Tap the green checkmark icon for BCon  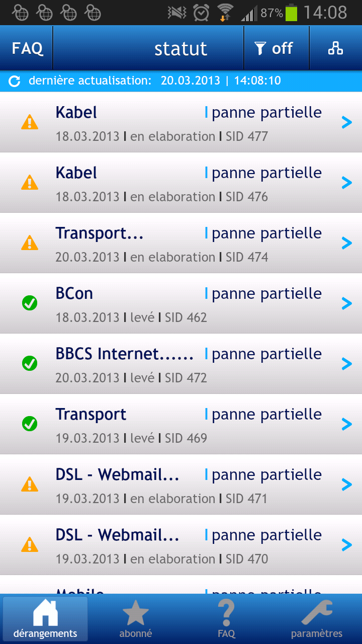pos(30,303)
